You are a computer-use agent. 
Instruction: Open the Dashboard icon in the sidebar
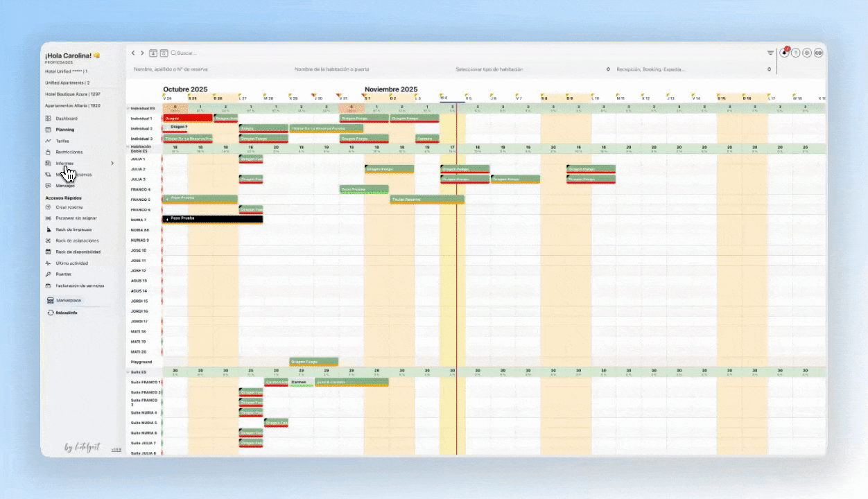(48, 119)
